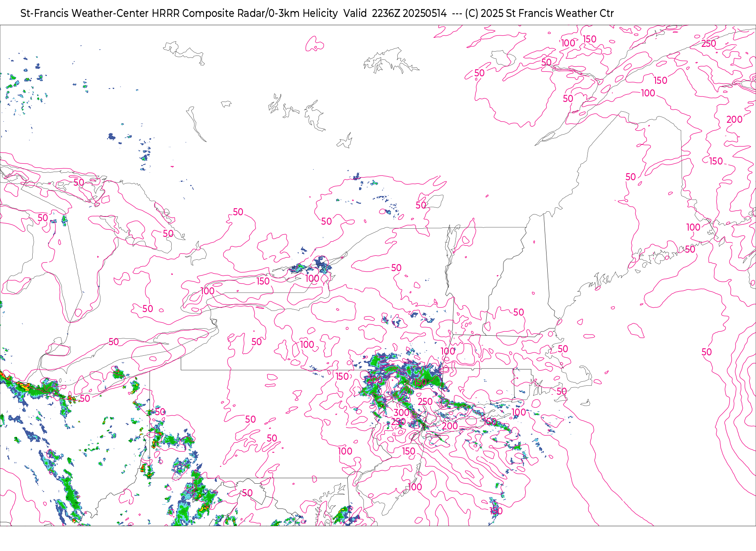Click the "300" helicity contour label
Viewport: 756px width, 551px height.
(x=401, y=412)
